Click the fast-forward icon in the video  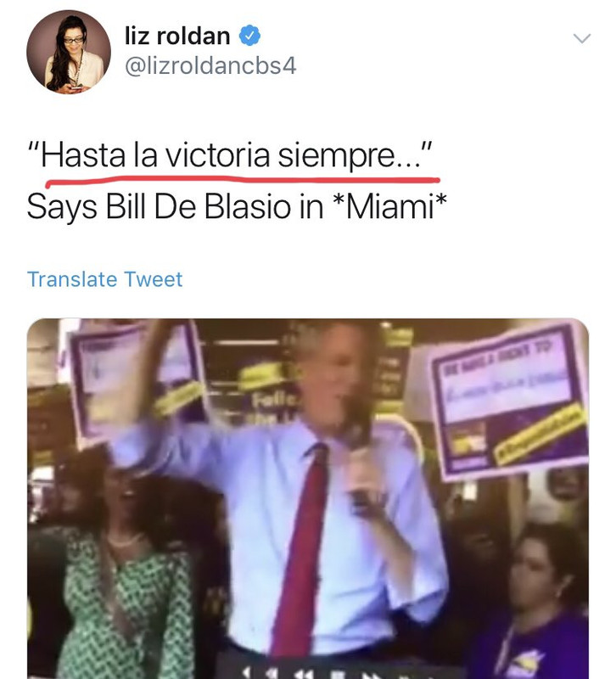tap(371, 675)
